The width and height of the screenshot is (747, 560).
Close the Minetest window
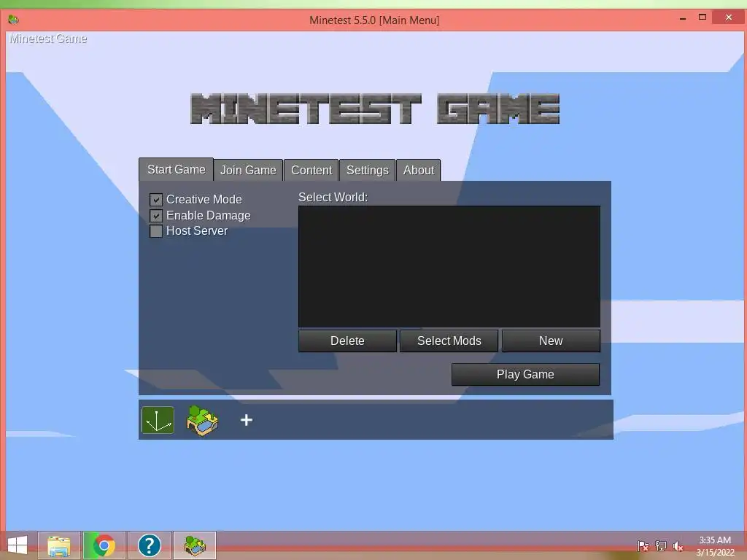[729, 17]
